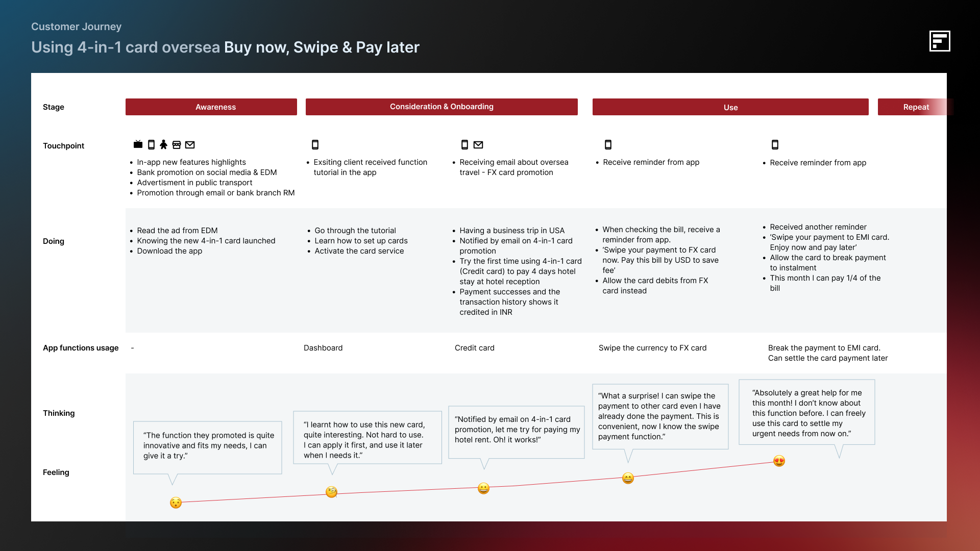Click the envelope icon beside the store icon
Screen dimensions: 980x551
pos(190,145)
